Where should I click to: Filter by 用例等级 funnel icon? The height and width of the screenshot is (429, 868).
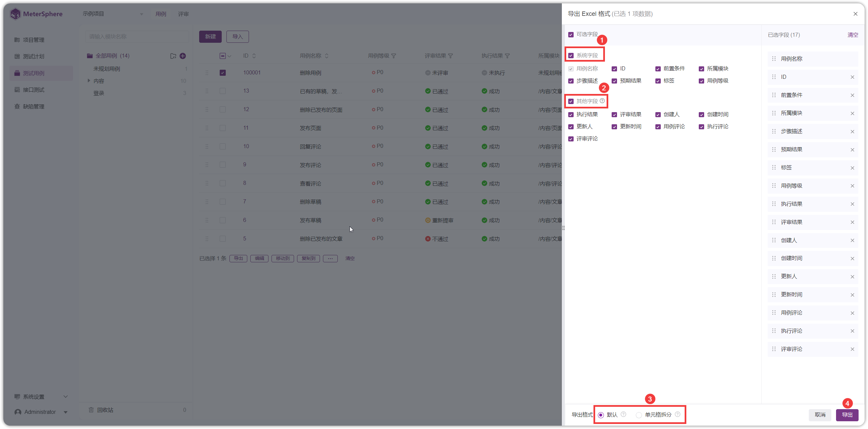[x=394, y=56]
